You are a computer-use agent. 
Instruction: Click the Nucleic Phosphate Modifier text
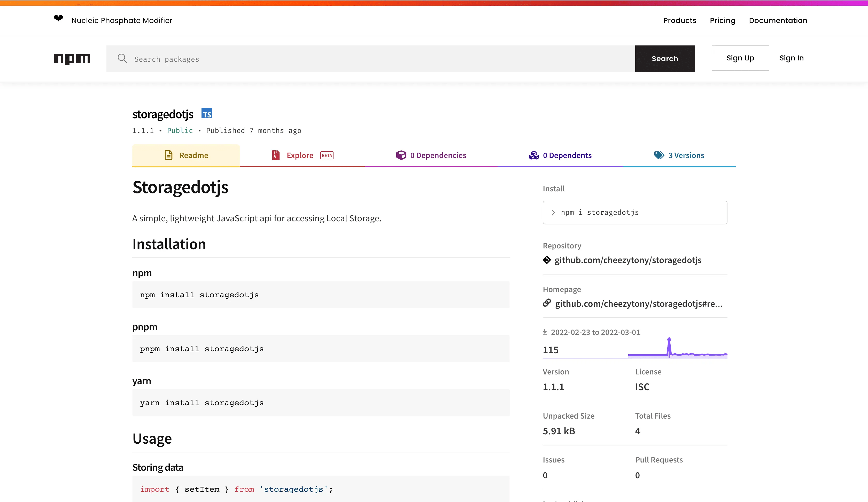pos(122,20)
